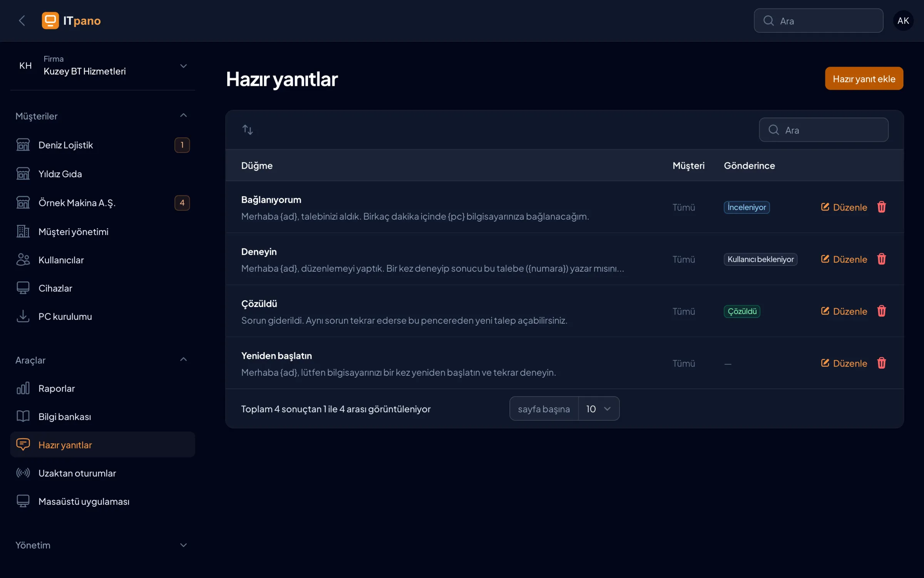
Task: Click the Kullanıcı bekleniyor status badge
Action: (760, 259)
